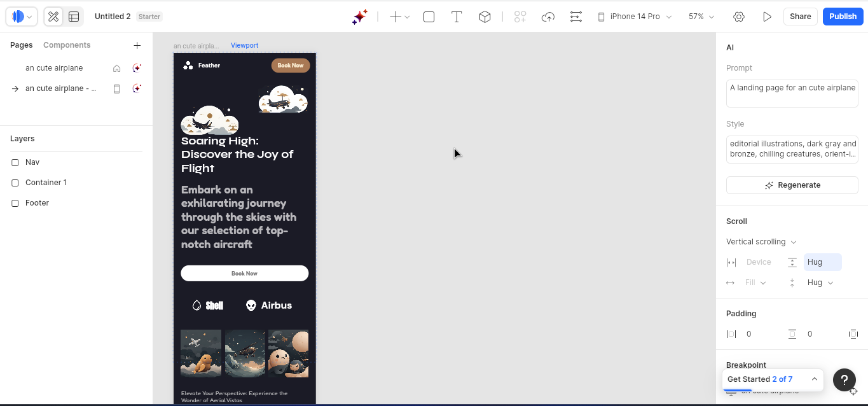
Task: Open the grayed components add icon
Action: coord(520,17)
